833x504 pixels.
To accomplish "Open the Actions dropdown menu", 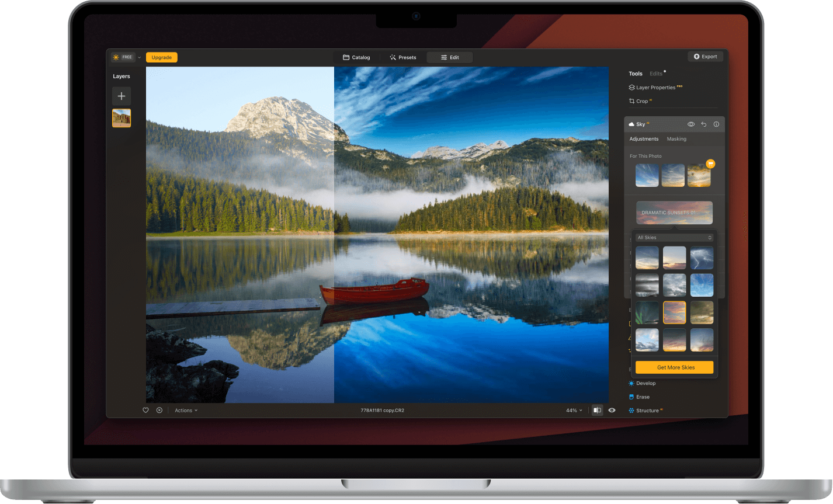I will click(186, 411).
